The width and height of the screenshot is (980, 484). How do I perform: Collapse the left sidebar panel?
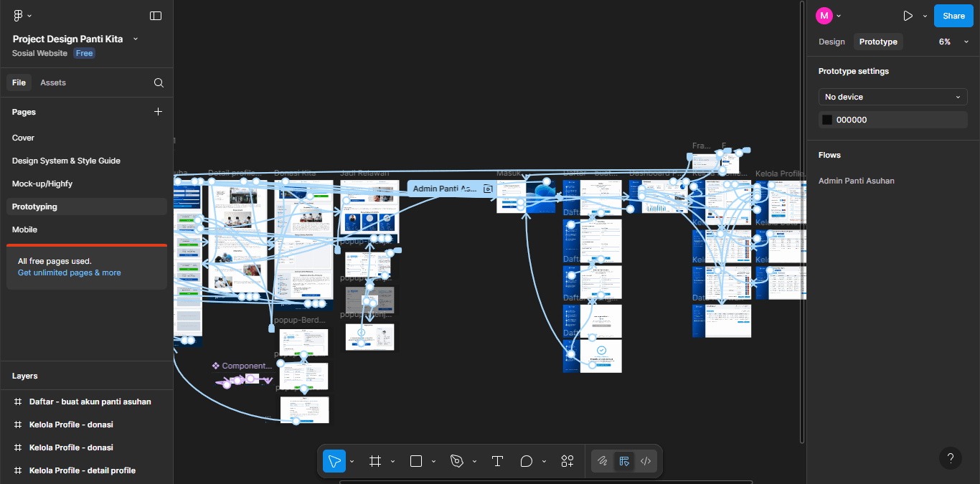(x=156, y=15)
